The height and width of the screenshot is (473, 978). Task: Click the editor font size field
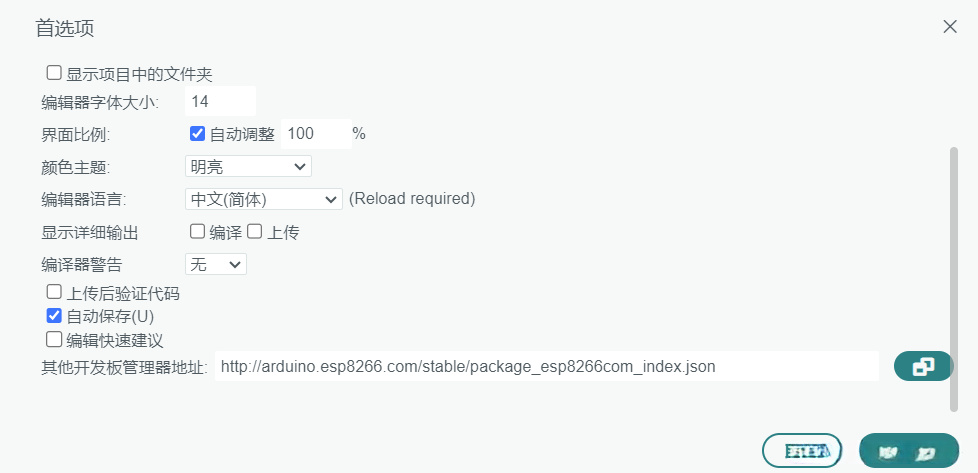(220, 101)
